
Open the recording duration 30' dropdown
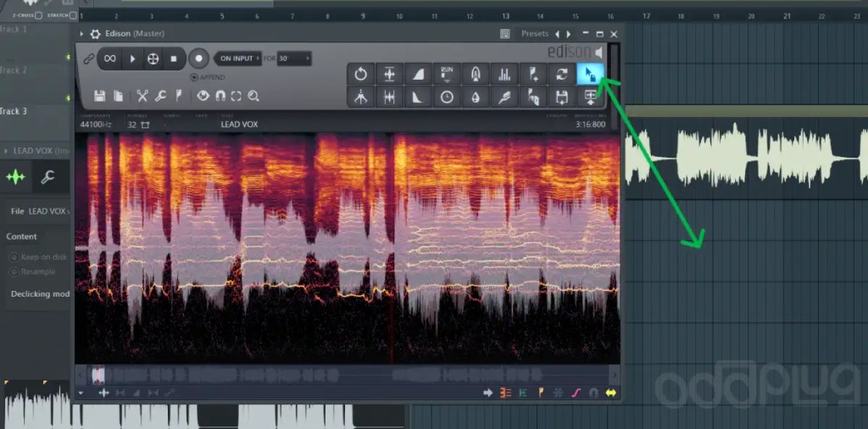pos(294,58)
